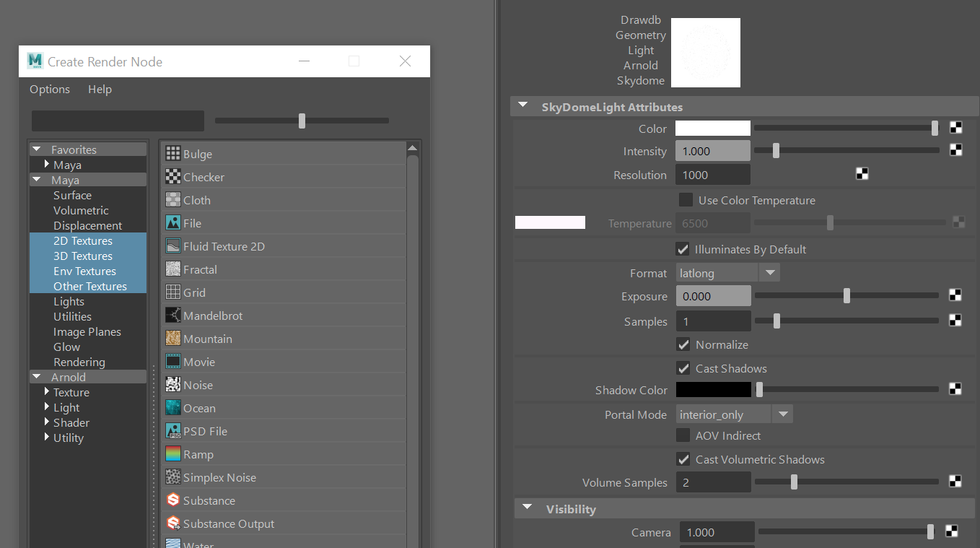Select the Substance Output icon
Viewport: 980px width, 548px height.
click(172, 523)
